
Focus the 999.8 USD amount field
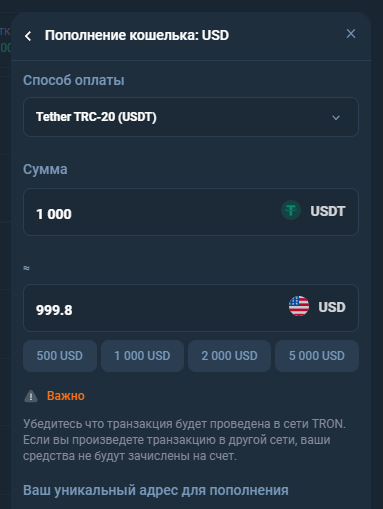191,308
